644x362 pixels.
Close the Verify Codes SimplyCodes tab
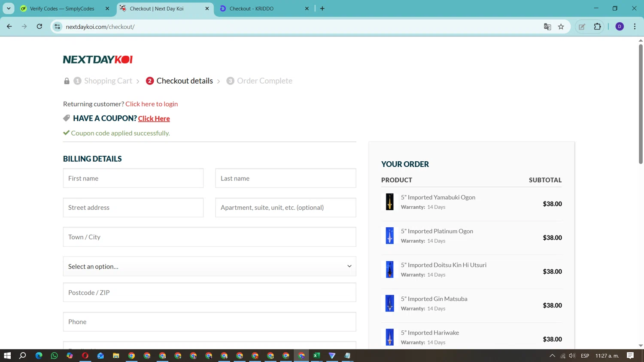click(x=107, y=9)
